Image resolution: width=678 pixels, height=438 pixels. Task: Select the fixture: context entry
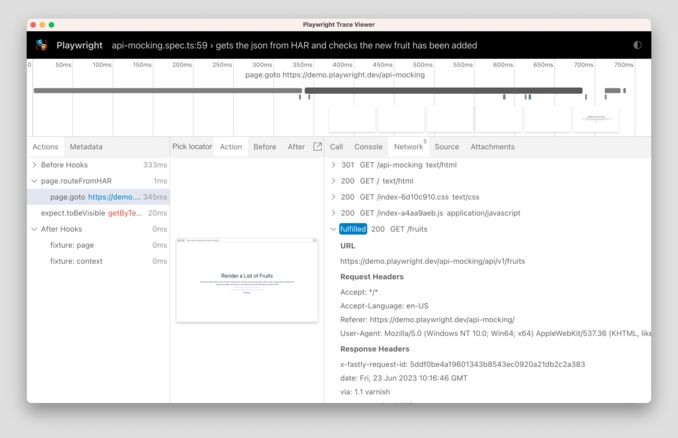(75, 261)
